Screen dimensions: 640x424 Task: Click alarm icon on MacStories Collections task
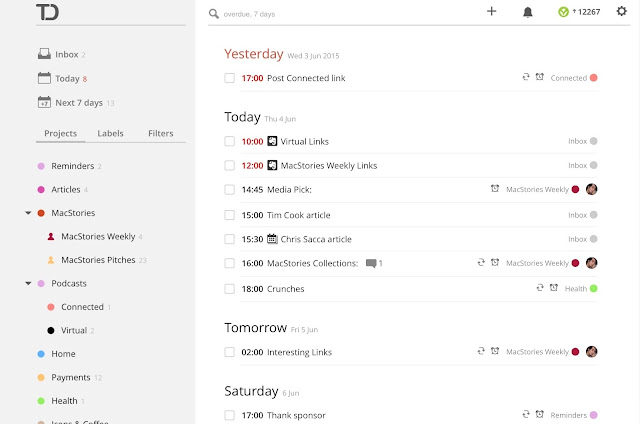(495, 262)
